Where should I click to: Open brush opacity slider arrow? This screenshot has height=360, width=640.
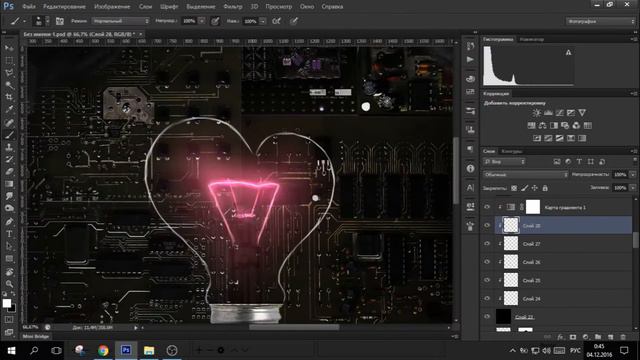tap(202, 21)
